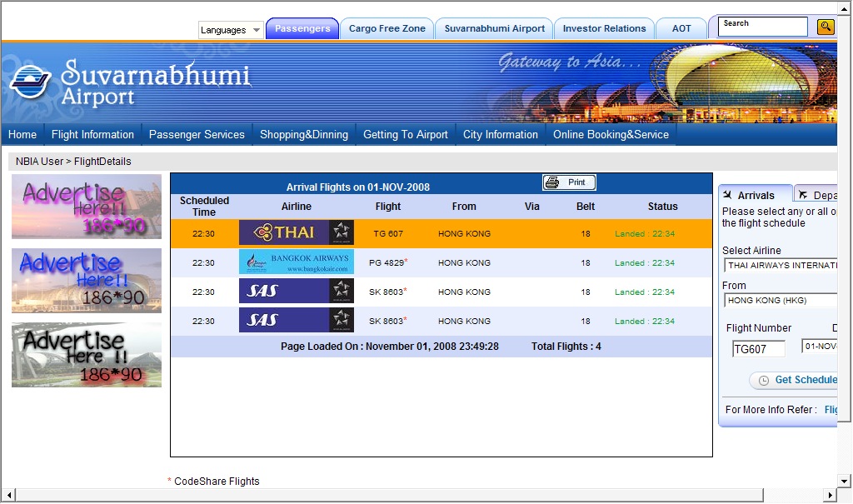
Task: Click the THAI airline logo in TG 607 row
Action: [297, 233]
